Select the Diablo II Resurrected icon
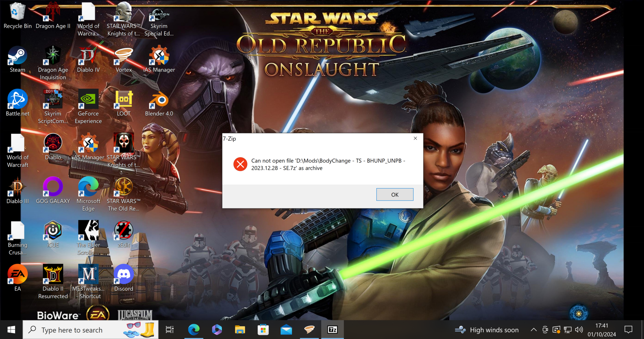This screenshot has width=644, height=339. click(x=53, y=282)
